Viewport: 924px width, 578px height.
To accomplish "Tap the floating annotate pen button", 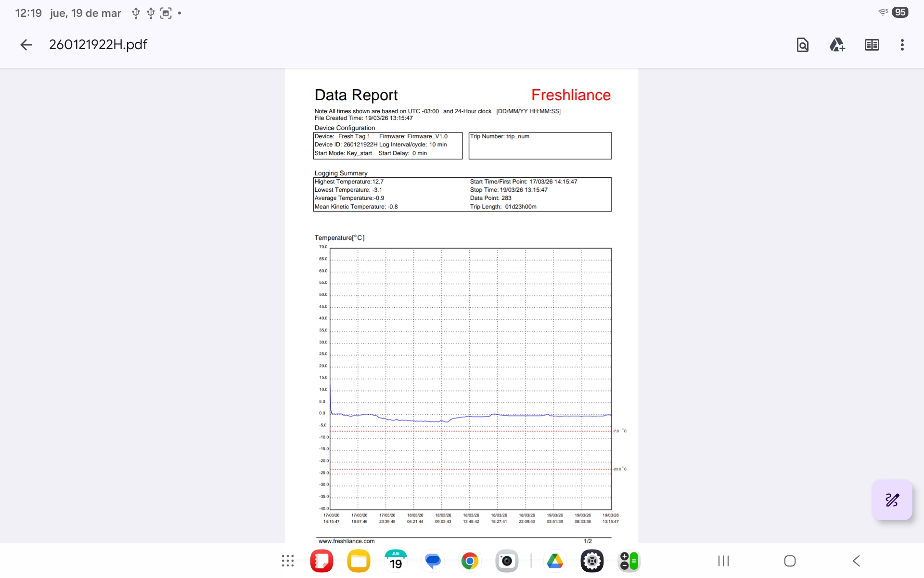I will coord(892,500).
